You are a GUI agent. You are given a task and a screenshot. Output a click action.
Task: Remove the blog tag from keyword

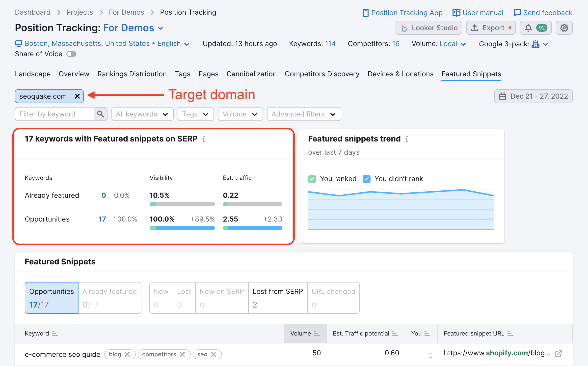[127, 354]
